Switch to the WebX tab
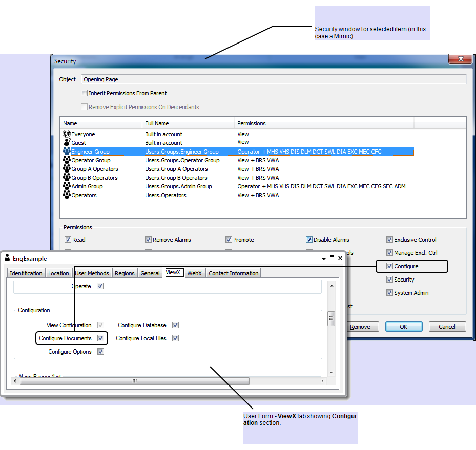This screenshot has width=476, height=450. click(x=194, y=273)
